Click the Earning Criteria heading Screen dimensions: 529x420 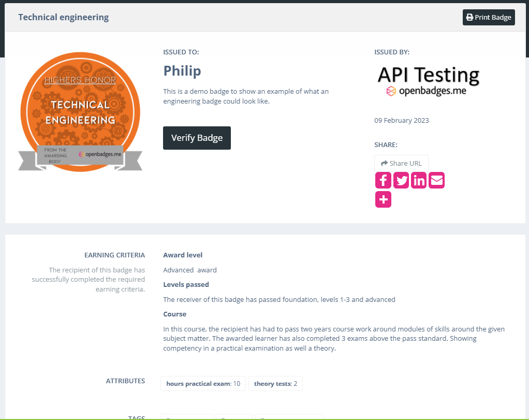(114, 255)
